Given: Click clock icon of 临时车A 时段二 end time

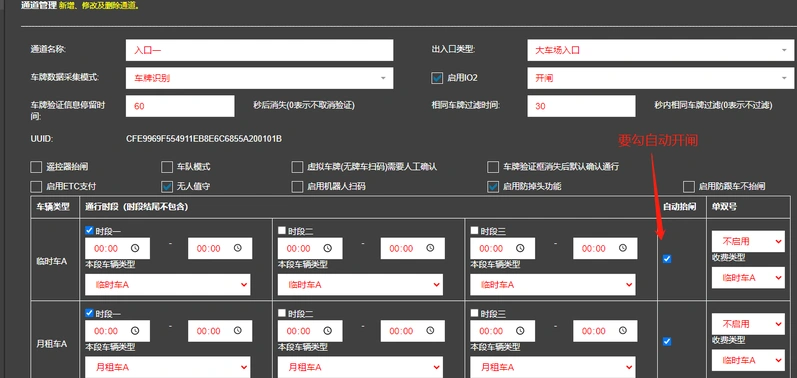Looking at the screenshot, I should click(430, 248).
